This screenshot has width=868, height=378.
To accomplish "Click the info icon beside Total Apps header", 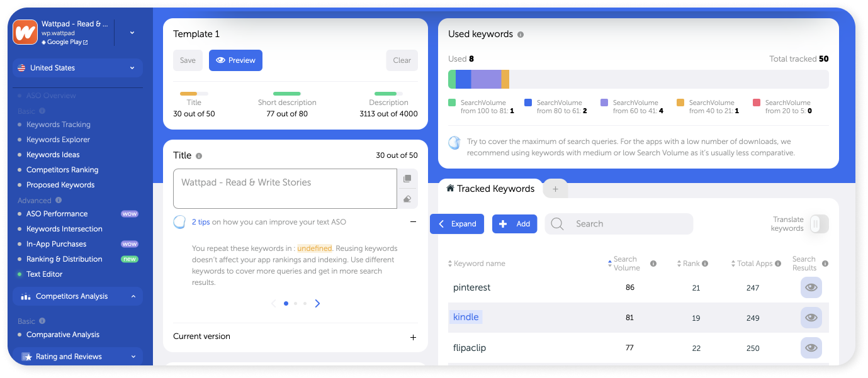I will tap(778, 264).
